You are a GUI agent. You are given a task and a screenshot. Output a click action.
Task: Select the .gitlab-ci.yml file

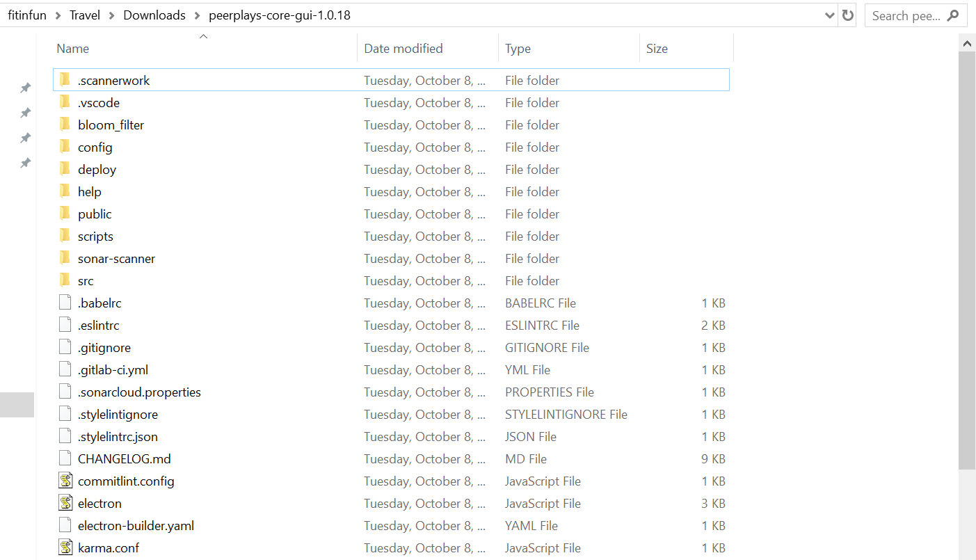click(113, 369)
